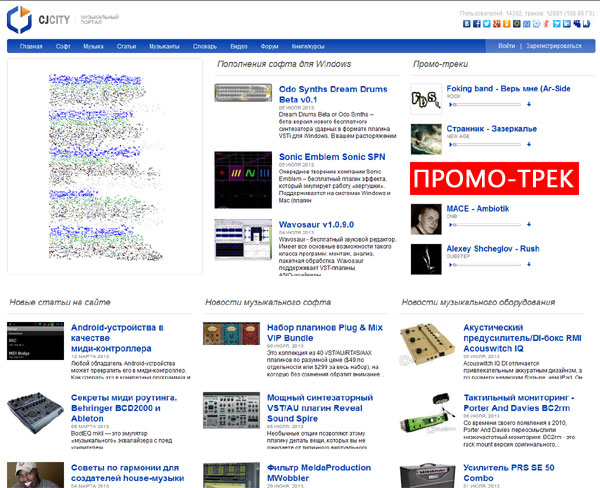This screenshot has width=600, height=488.
Task: Open the Видео menu section
Action: [239, 46]
